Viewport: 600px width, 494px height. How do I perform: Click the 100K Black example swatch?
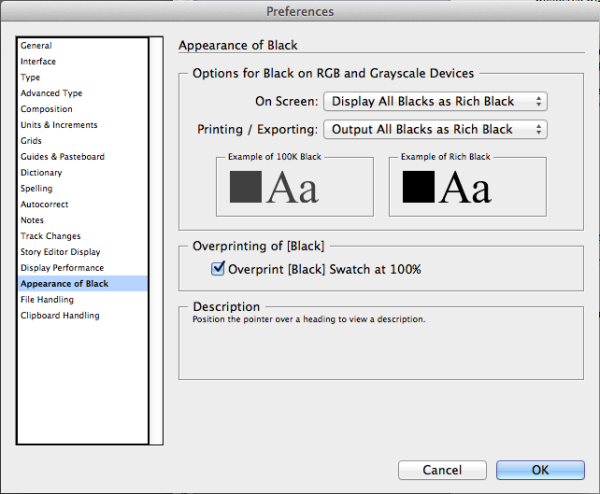tap(246, 187)
